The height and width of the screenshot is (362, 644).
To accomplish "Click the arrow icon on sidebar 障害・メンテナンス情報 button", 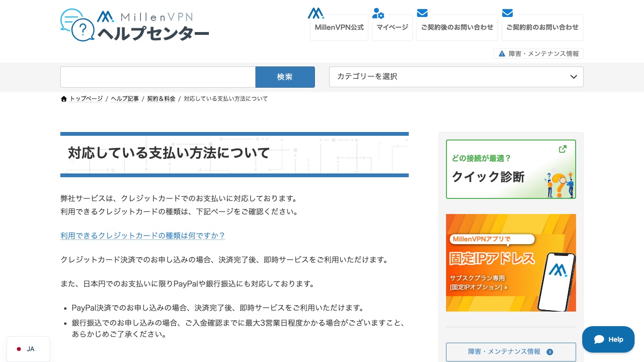I will (550, 352).
